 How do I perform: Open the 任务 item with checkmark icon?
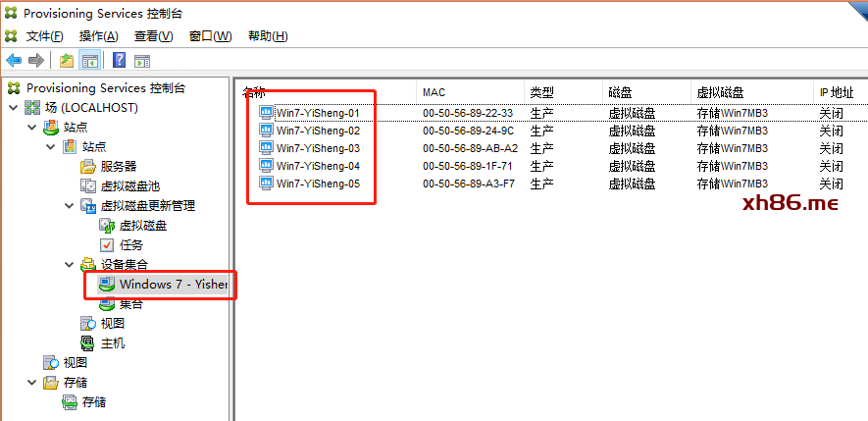130,244
